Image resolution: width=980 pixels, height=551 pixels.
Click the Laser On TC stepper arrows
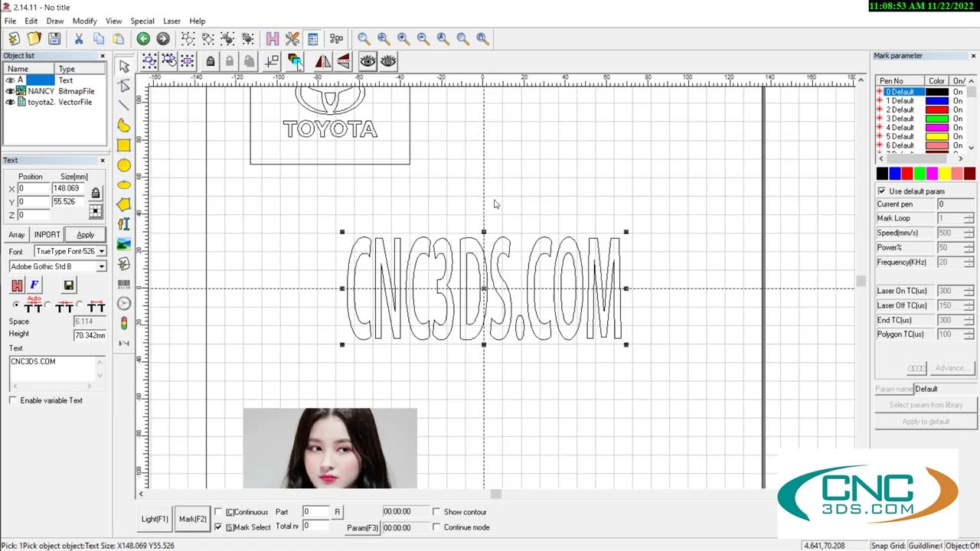[969, 291]
